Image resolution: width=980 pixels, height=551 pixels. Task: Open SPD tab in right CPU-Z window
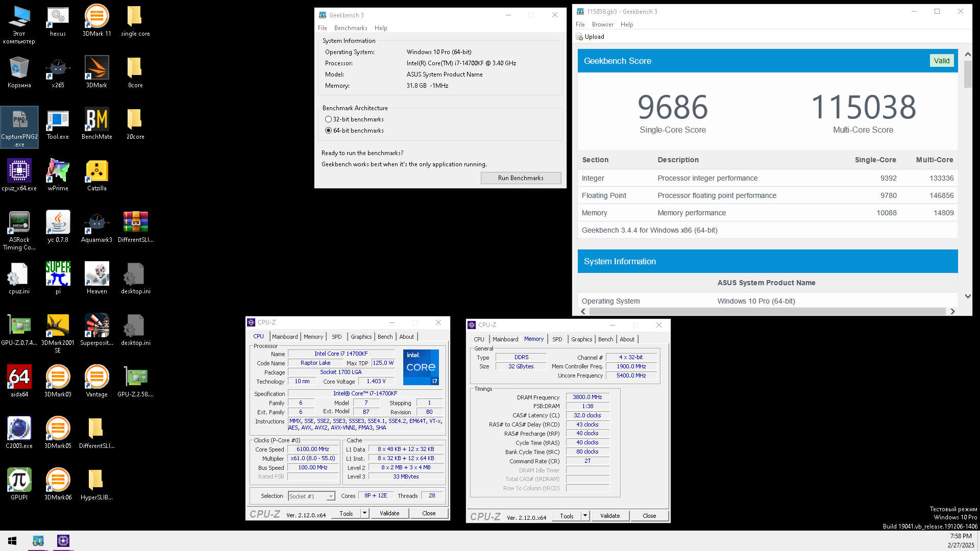coord(557,339)
